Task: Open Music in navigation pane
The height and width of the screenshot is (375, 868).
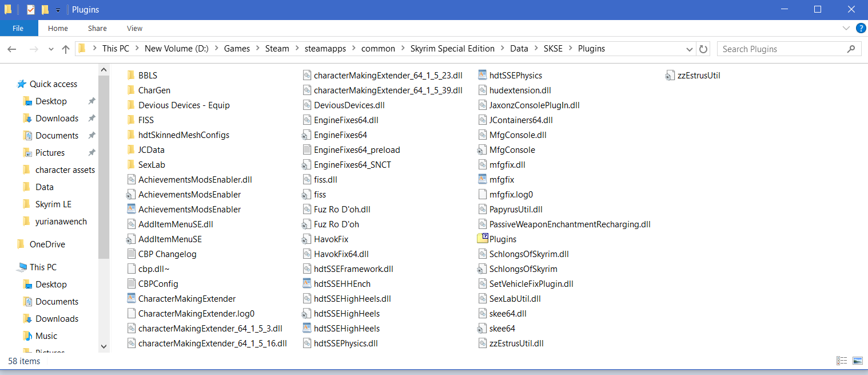Action: pyautogui.click(x=46, y=336)
